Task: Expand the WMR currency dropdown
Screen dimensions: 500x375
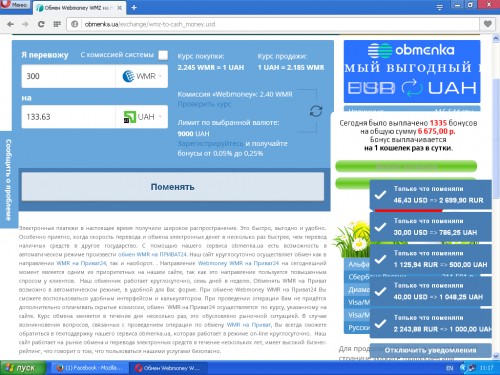Action: point(142,76)
